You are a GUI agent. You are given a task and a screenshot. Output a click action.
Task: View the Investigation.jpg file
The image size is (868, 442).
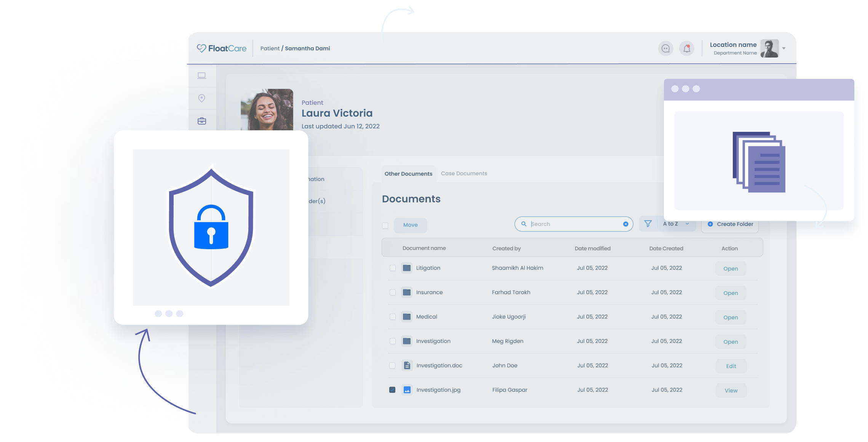pyautogui.click(x=731, y=391)
